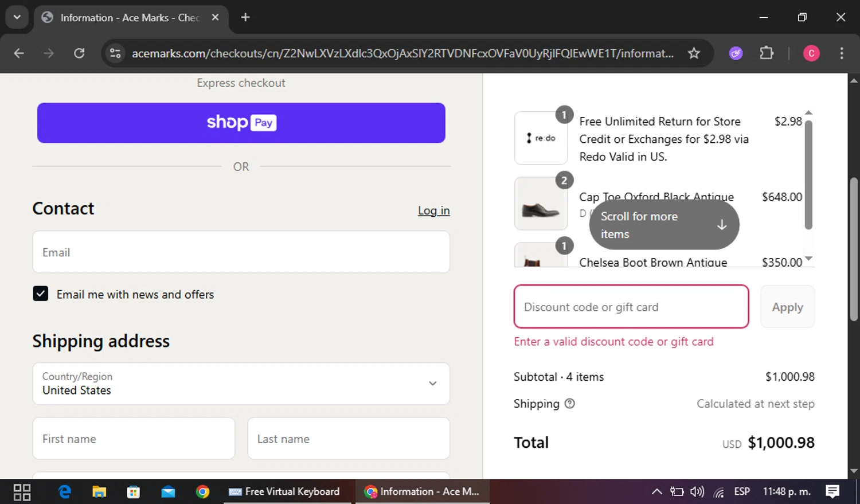Focus the Email input field
The width and height of the screenshot is (860, 504).
[241, 252]
